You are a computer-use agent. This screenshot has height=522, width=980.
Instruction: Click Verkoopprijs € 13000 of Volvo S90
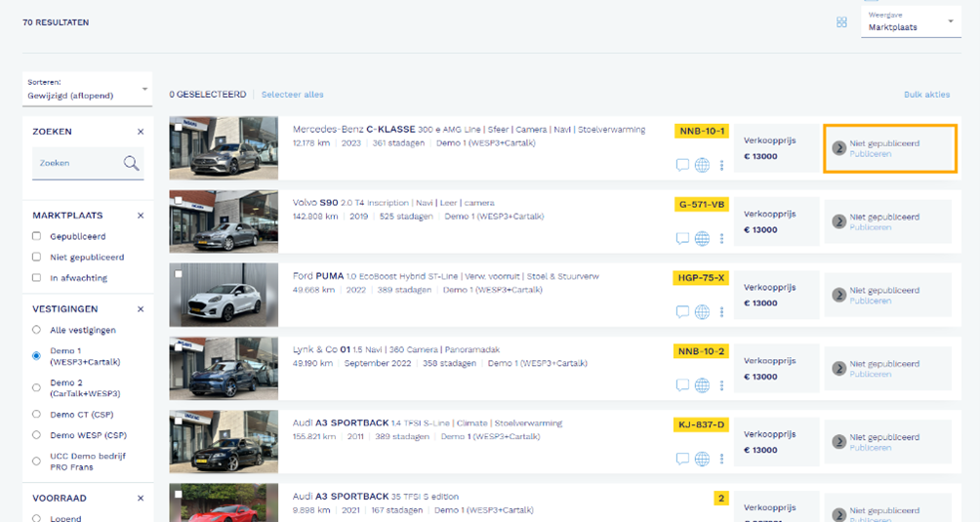click(x=776, y=221)
